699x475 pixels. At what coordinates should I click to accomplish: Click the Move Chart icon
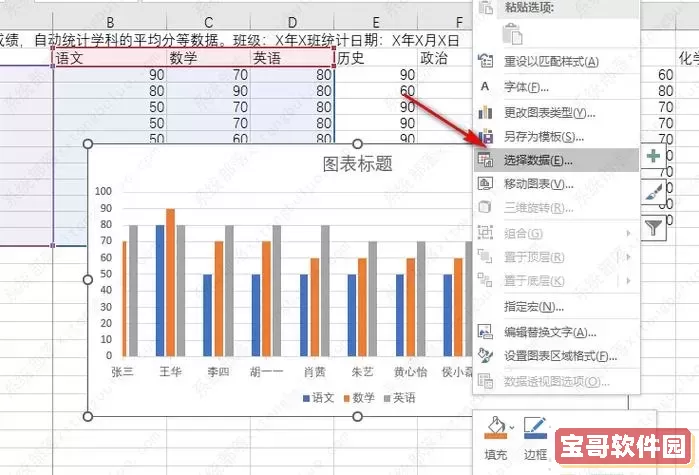point(485,183)
